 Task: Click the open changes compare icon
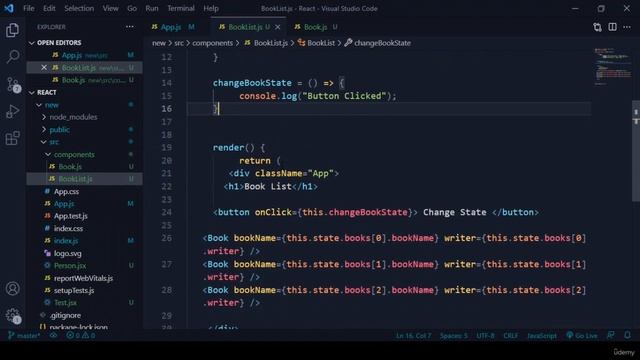tap(597, 27)
